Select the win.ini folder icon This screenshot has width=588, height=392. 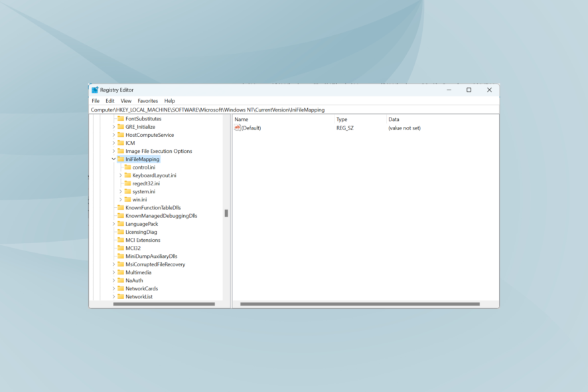tap(127, 200)
